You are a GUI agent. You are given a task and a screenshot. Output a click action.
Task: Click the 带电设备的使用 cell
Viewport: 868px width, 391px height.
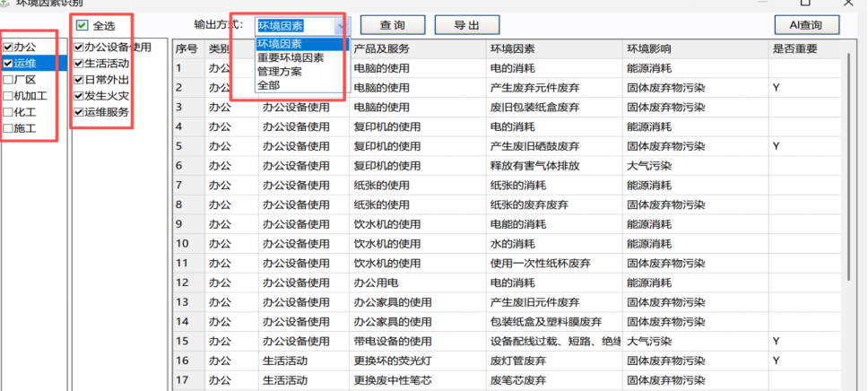418,341
